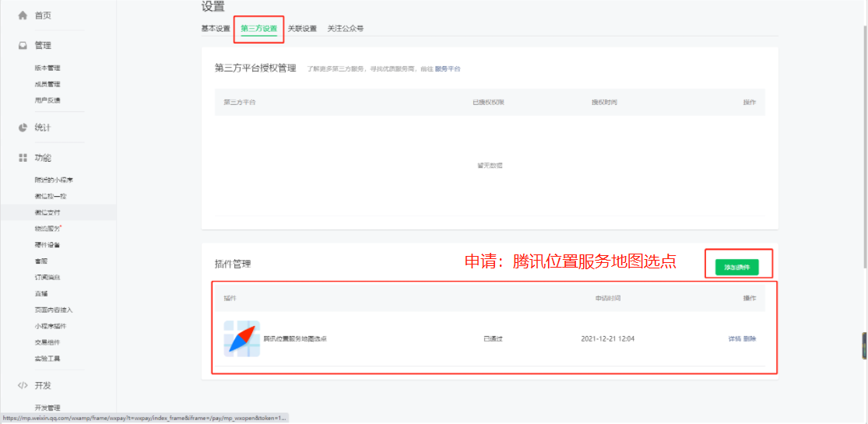Viewport: 868px width, 424px height.
Task: Click the 统计 pie chart icon
Action: [x=23, y=128]
